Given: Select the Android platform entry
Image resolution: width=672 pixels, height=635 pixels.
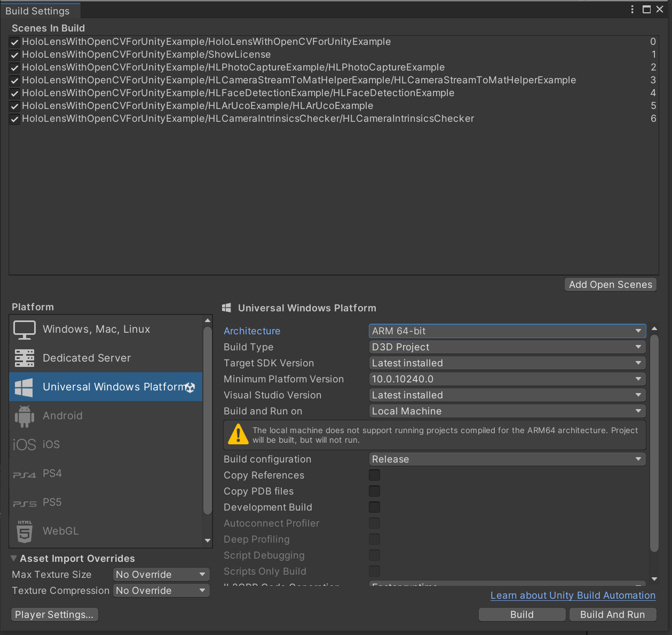Looking at the screenshot, I should [x=106, y=416].
